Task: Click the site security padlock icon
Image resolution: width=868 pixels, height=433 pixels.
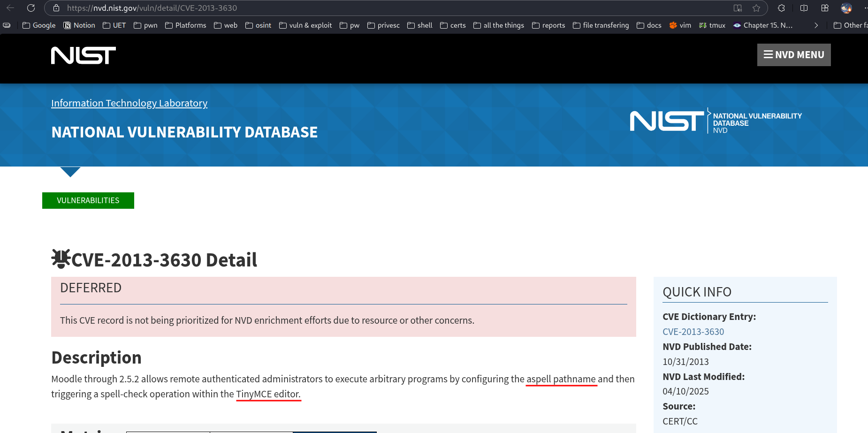Action: (x=56, y=8)
